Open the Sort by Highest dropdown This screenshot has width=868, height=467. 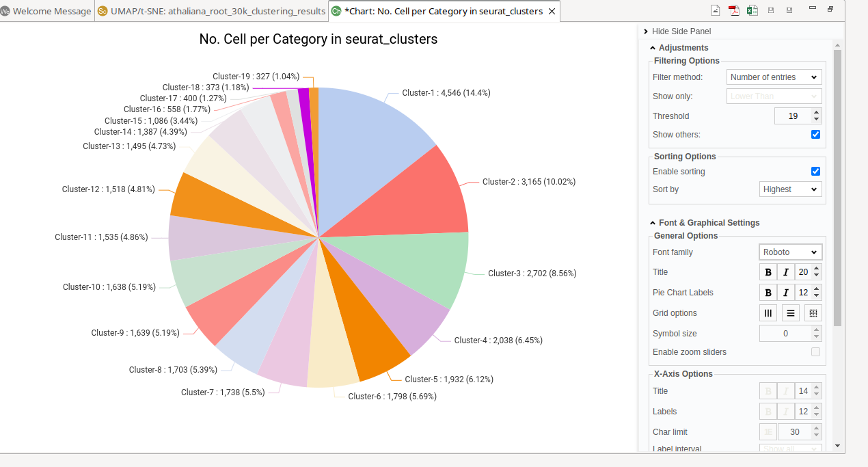(x=790, y=189)
